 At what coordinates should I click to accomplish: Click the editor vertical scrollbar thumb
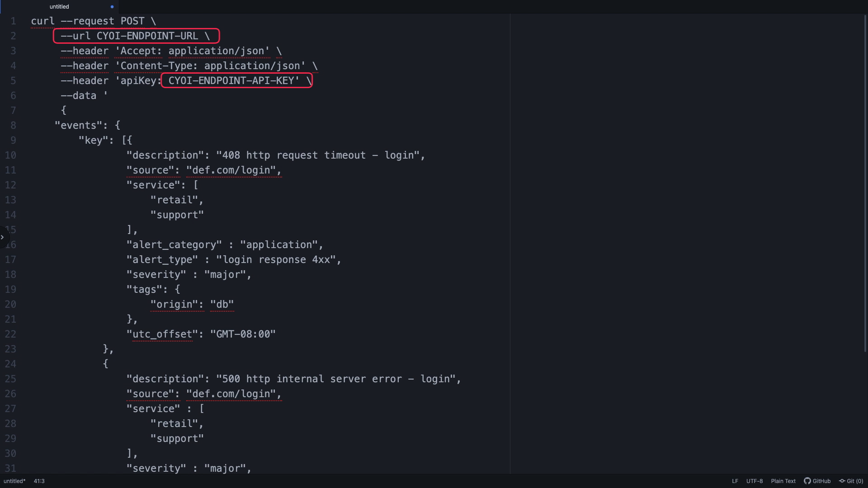865,183
